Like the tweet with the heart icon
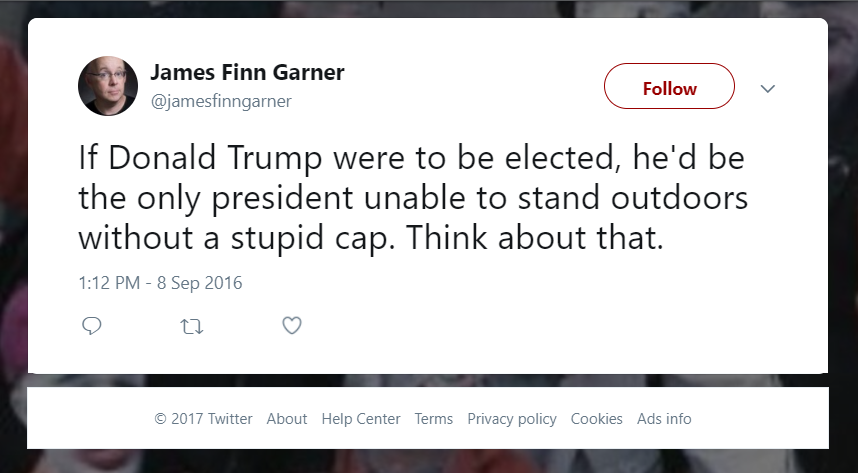Viewport: 858px width, 473px height. (x=291, y=325)
